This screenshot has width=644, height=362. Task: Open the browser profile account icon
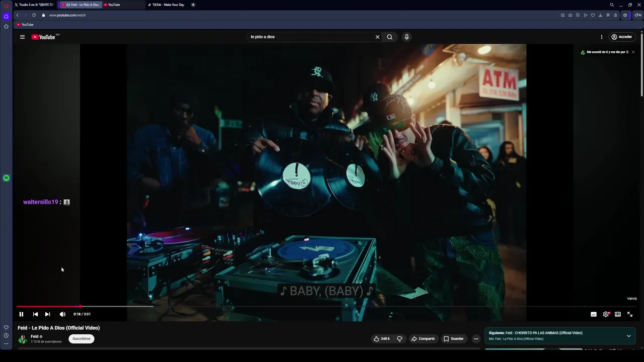(x=615, y=15)
